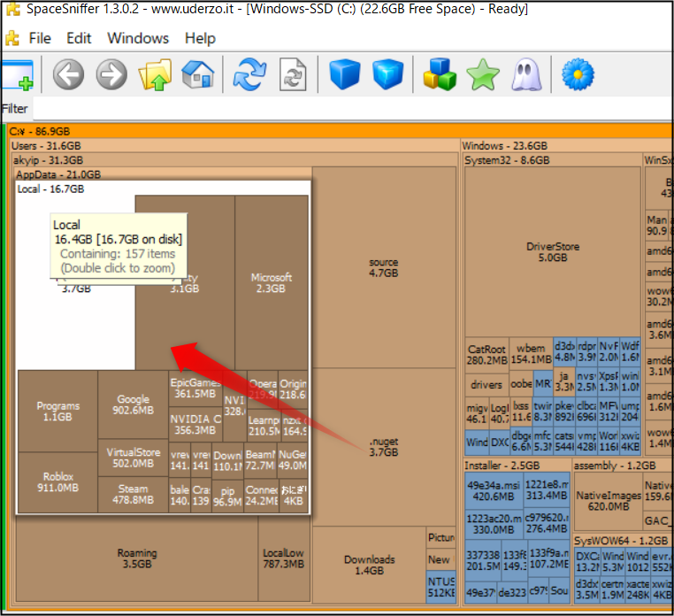
Task: Click the pip 96.9MB block
Action: pyautogui.click(x=228, y=496)
